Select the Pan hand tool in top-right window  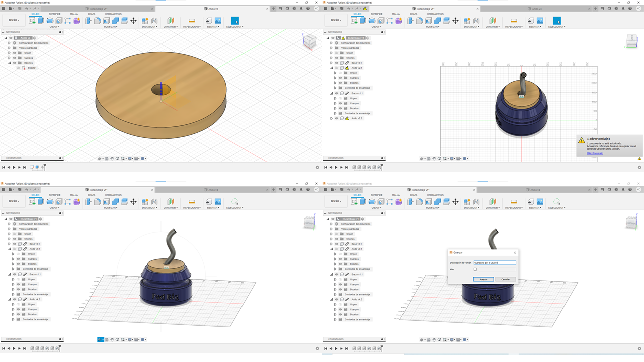click(x=434, y=159)
